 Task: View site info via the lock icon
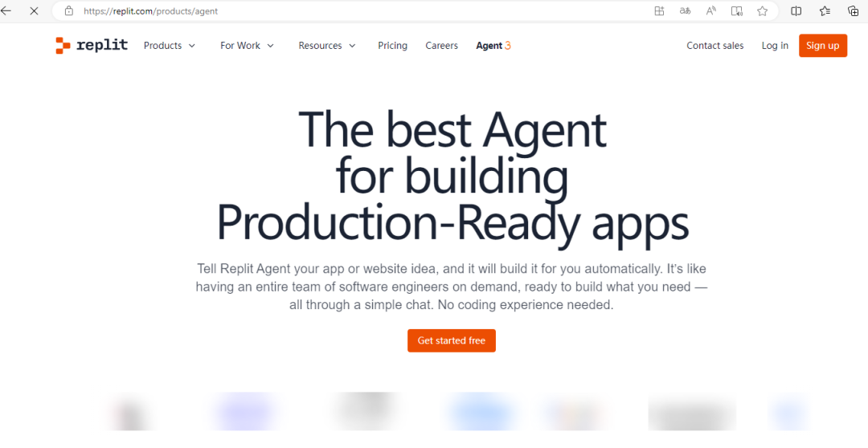click(x=68, y=11)
